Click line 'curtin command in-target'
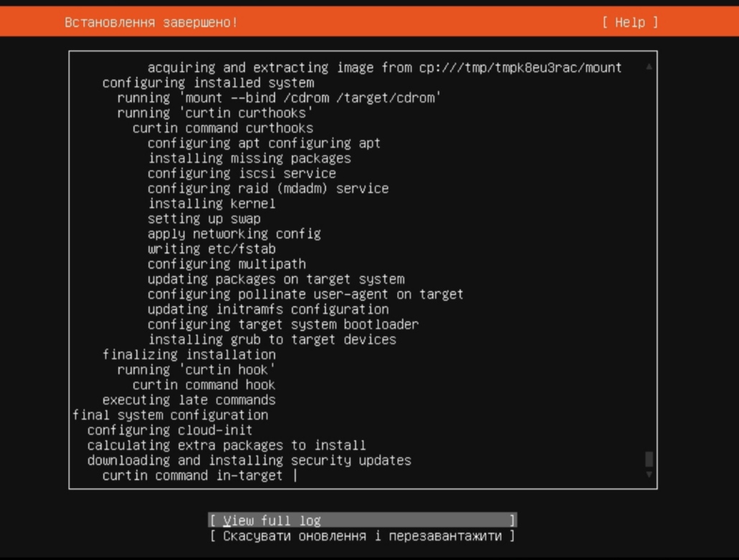The height and width of the screenshot is (560, 739). pos(192,475)
